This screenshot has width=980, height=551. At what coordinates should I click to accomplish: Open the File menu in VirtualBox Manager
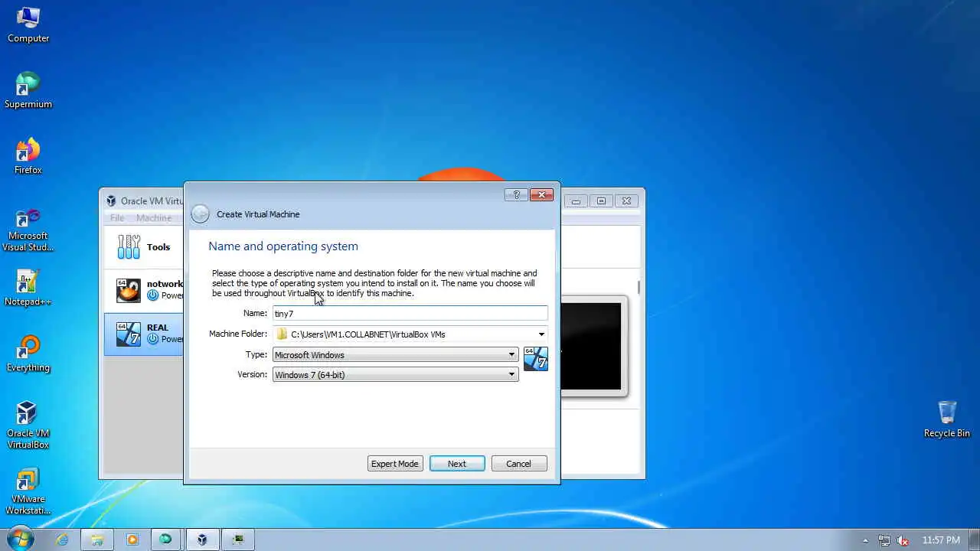click(117, 218)
